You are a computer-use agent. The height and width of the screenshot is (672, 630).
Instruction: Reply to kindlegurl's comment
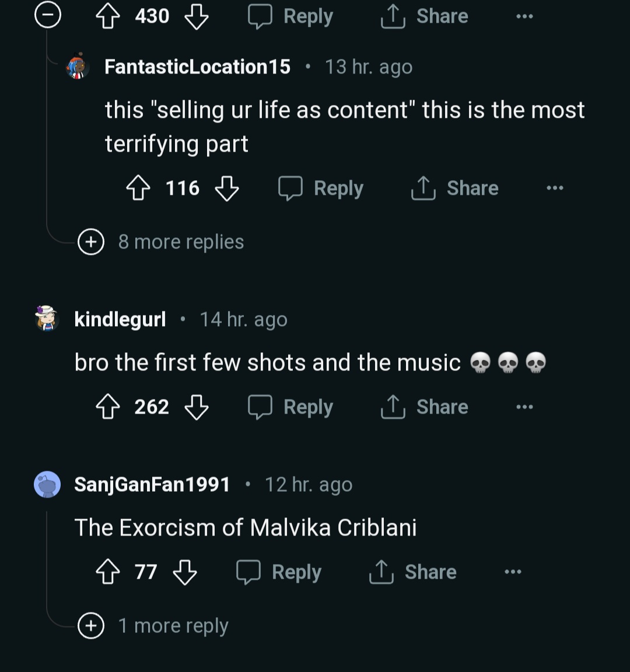290,407
